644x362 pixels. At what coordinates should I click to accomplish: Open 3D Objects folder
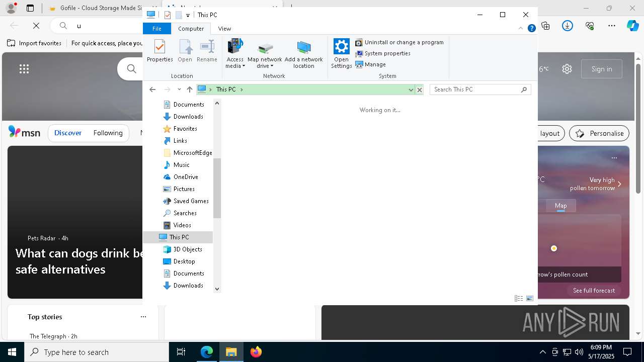188,249
